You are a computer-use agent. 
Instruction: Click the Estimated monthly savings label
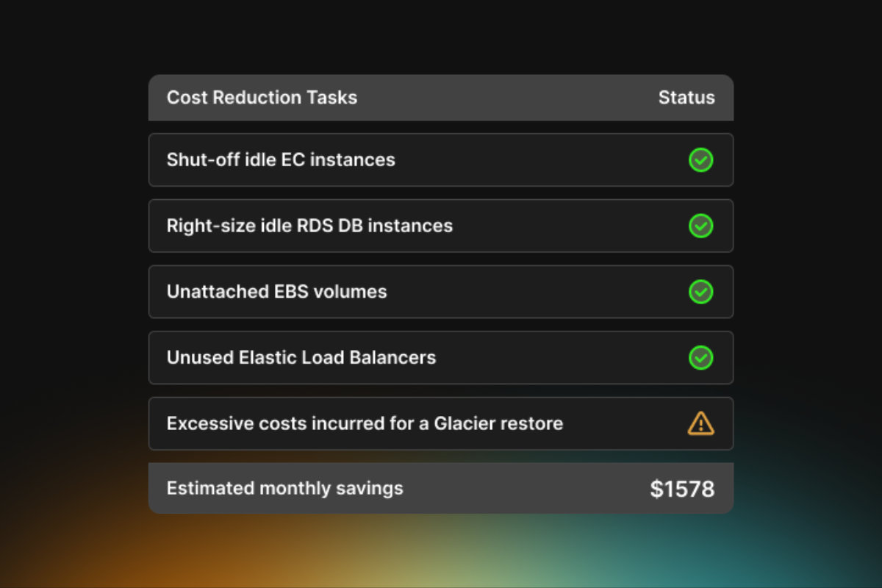pos(284,488)
